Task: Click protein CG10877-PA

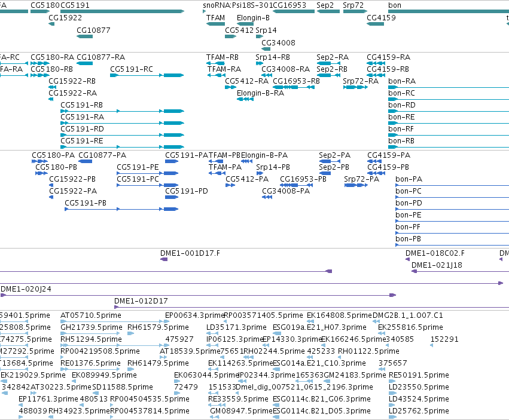Action: [86, 161]
